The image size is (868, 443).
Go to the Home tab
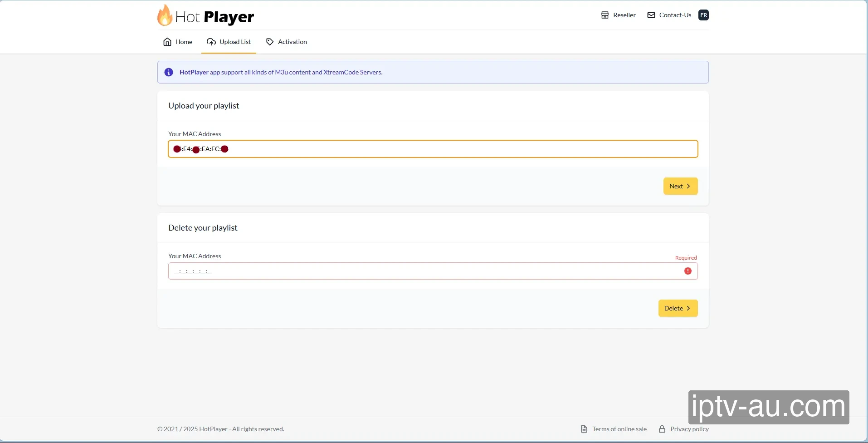coord(178,42)
